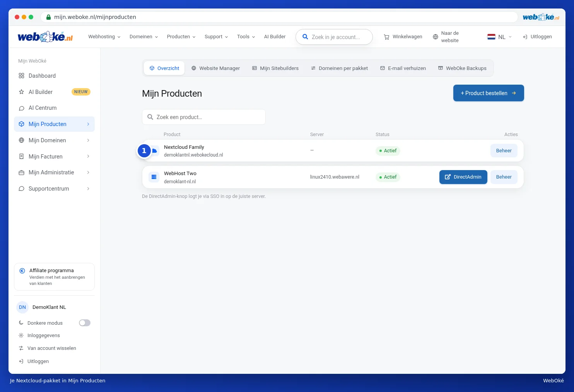Expand Mijn Producten sidebar chevron

pyautogui.click(x=88, y=124)
